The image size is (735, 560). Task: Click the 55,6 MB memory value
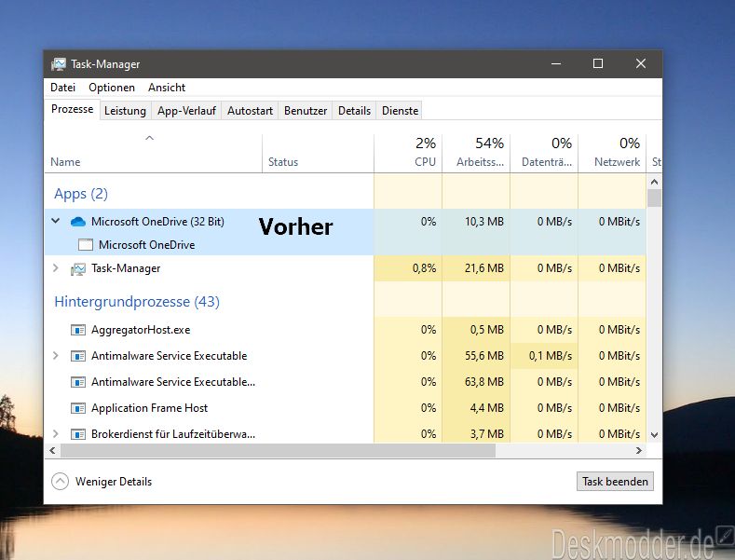tap(484, 356)
